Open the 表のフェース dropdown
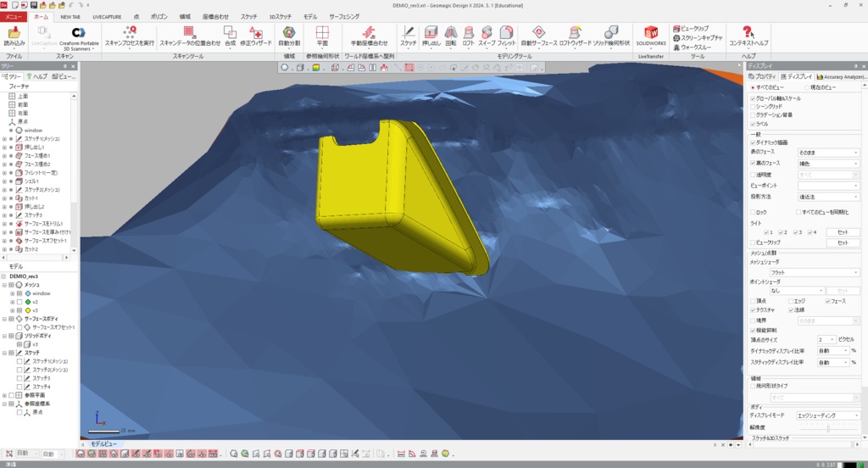The width and height of the screenshot is (868, 468). tap(828, 153)
